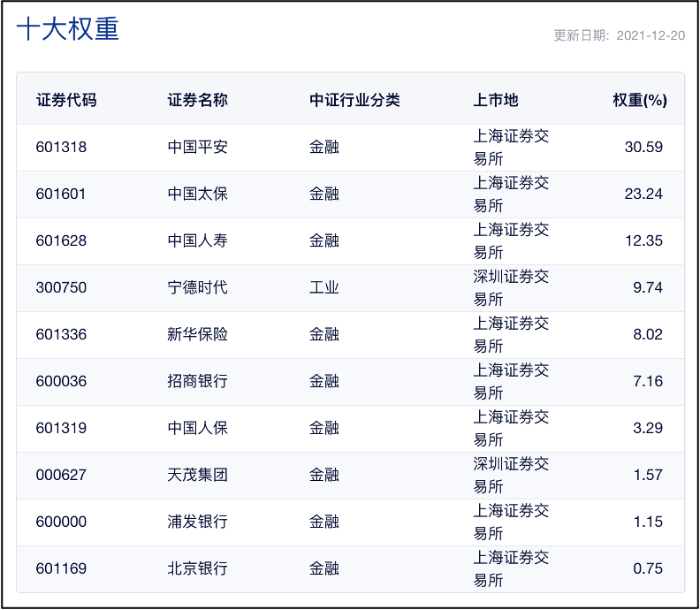Viewport: 700px width, 610px height.
Task: Open the 中国平安 security name
Action: [198, 147]
